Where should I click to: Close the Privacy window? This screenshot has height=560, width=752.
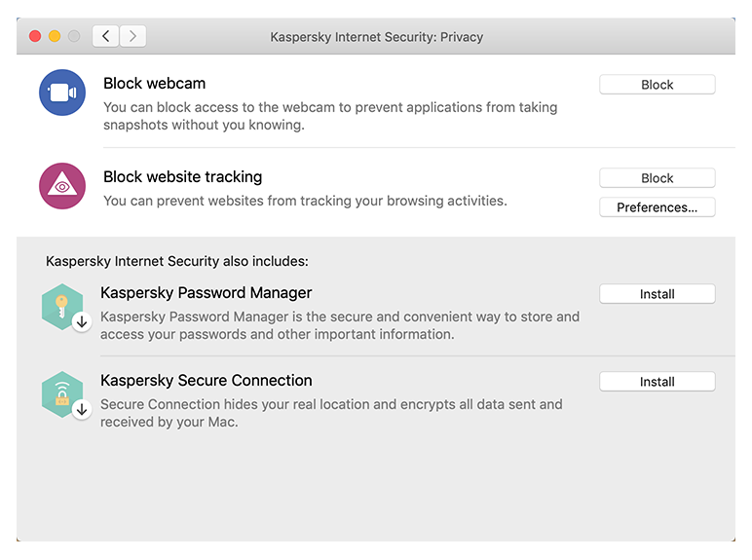click(35, 37)
